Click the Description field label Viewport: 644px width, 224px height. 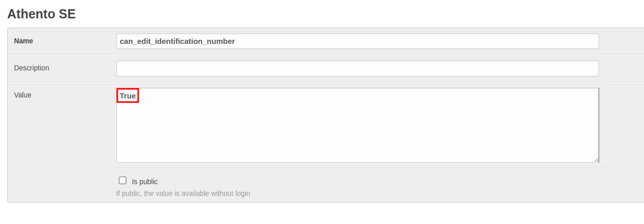pos(32,68)
